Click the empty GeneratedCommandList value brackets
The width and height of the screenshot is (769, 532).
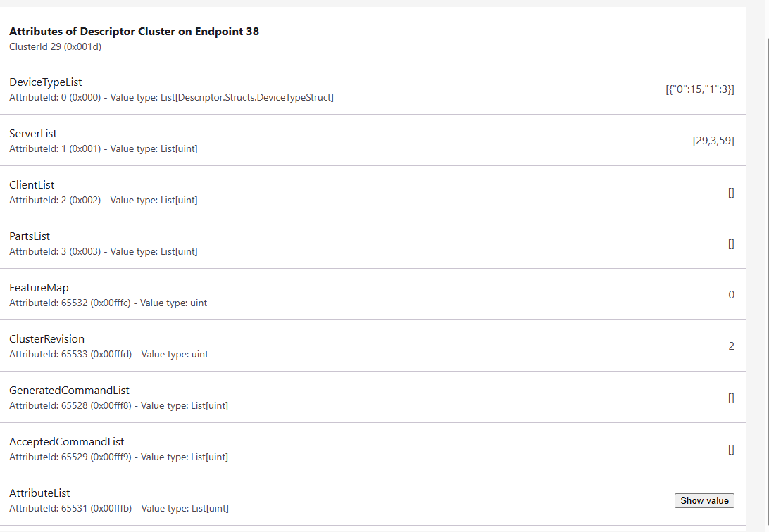pos(731,398)
